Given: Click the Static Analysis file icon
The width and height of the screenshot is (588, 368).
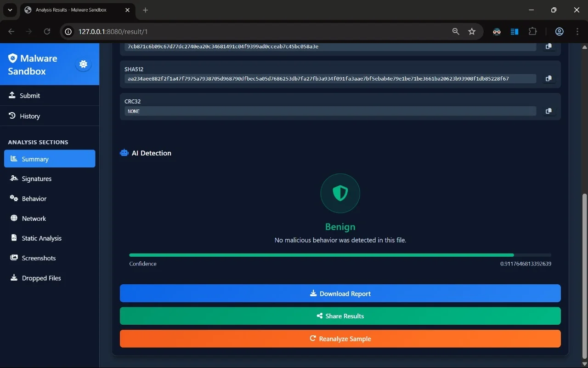Looking at the screenshot, I should 13,238.
